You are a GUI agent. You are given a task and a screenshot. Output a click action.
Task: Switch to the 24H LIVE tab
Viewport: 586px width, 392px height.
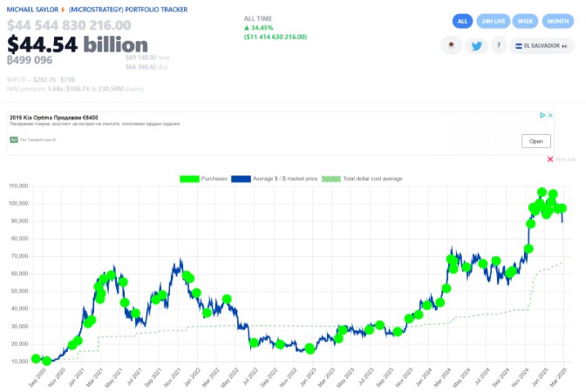[x=493, y=21]
